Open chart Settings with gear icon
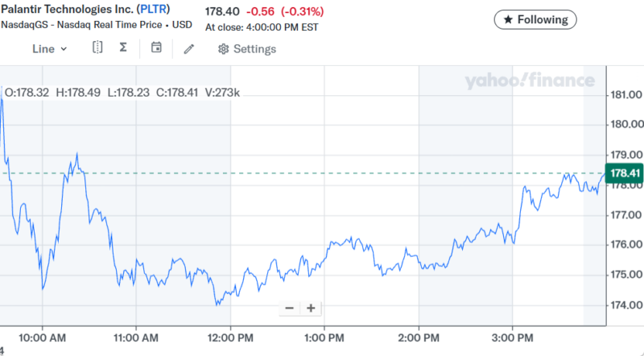The width and height of the screenshot is (644, 356). [x=247, y=49]
